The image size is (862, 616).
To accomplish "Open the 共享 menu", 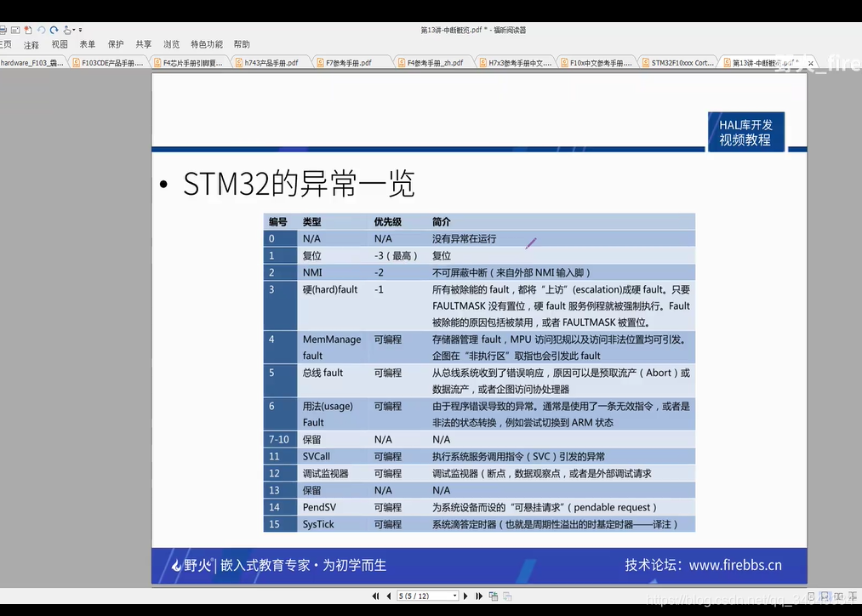I will (144, 44).
